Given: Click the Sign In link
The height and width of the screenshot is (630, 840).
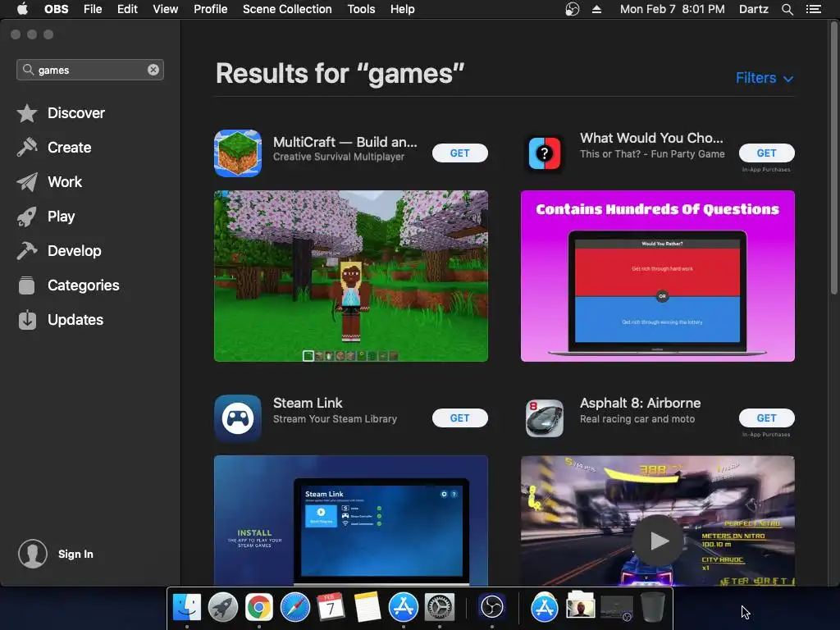Looking at the screenshot, I should [75, 554].
